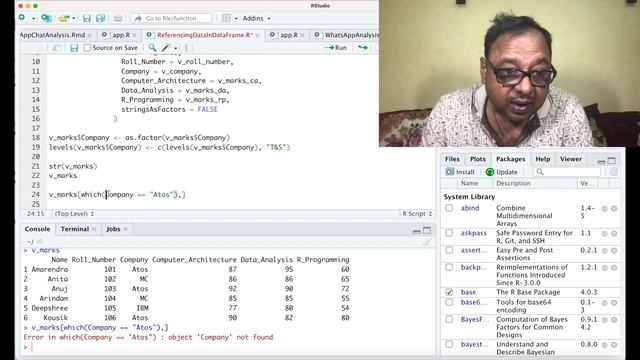Click the workspace panes grid icon
Viewport: 640px width, 360px height.
[226, 18]
